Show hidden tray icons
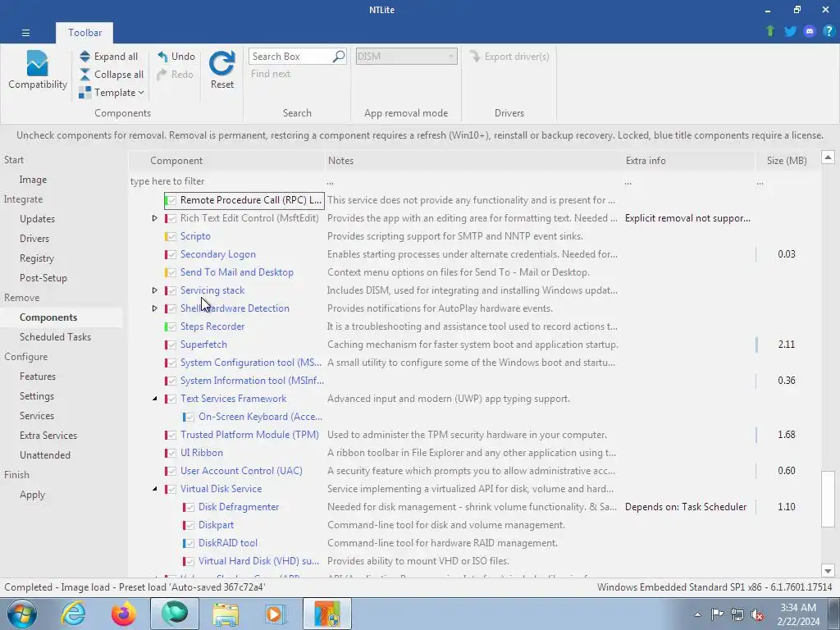840x630 pixels. [697, 614]
